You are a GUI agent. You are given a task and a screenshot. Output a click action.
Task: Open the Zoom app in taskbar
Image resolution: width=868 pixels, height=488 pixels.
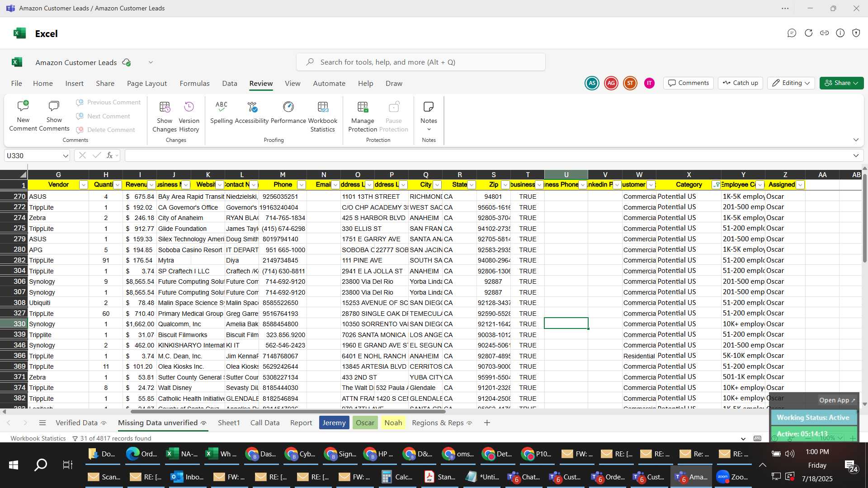pyautogui.click(x=732, y=477)
